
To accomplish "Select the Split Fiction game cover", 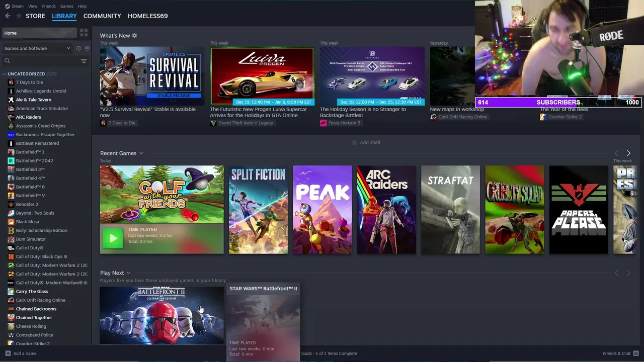I will 258,210.
